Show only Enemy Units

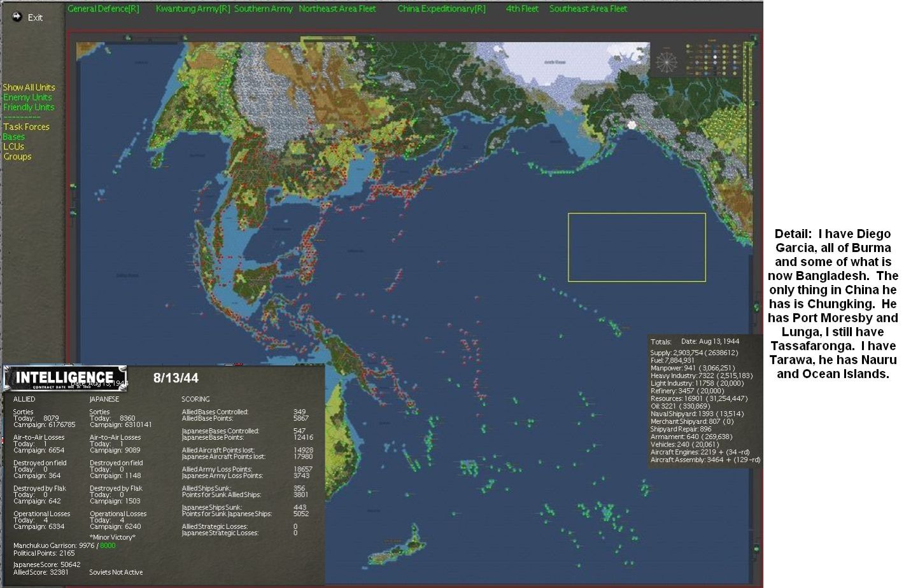[27, 97]
